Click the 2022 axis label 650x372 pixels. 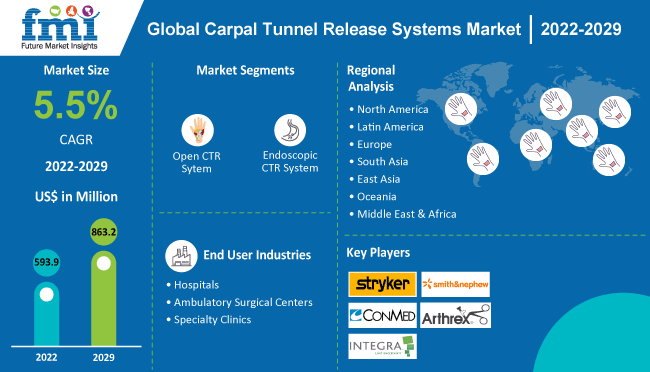click(46, 357)
